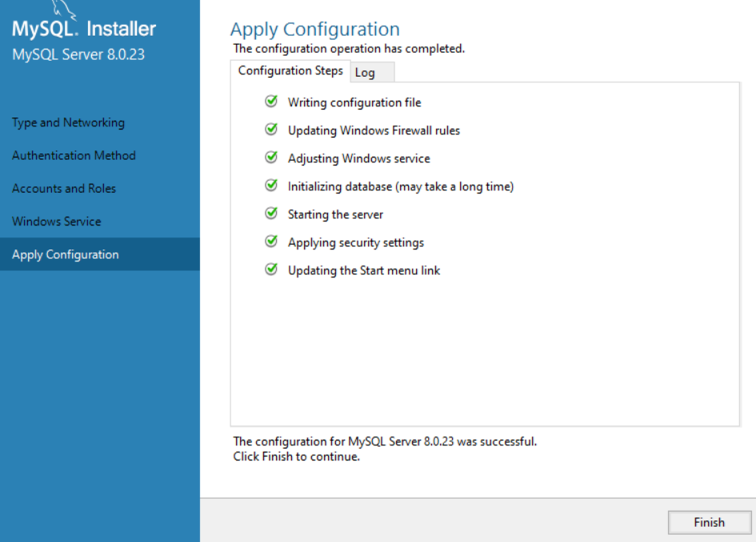Select 'Adjusting Windows service' step text
756x542 pixels.
coord(358,158)
